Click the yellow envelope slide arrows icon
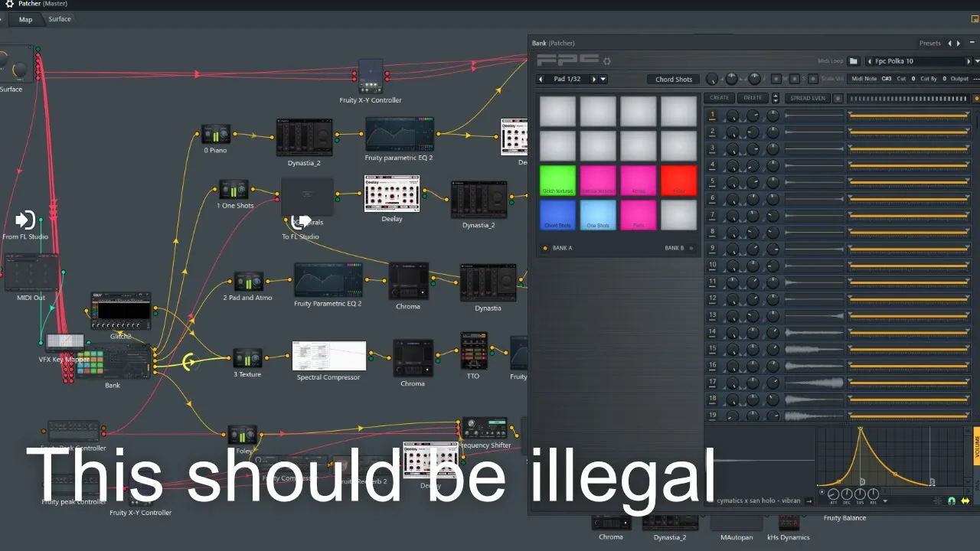 click(965, 501)
